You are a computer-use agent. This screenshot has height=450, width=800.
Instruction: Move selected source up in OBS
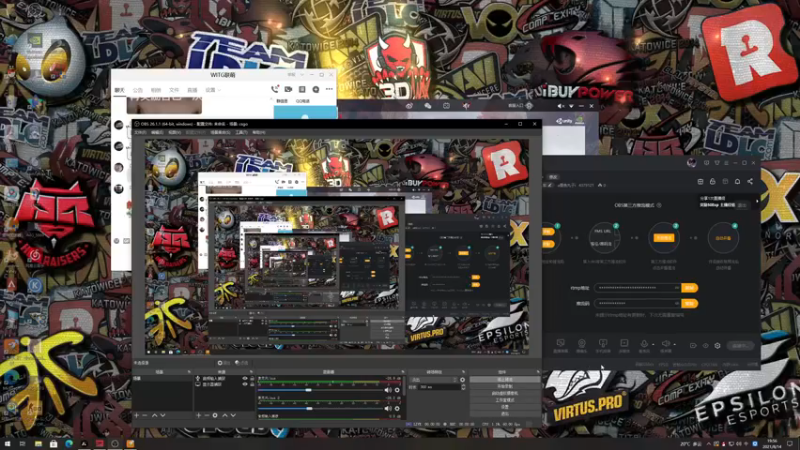click(224, 415)
